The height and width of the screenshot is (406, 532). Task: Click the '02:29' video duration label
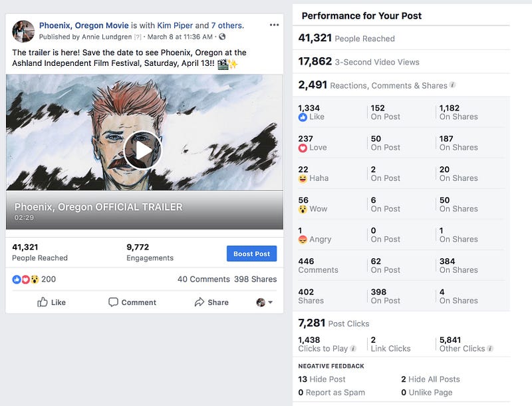coord(24,218)
